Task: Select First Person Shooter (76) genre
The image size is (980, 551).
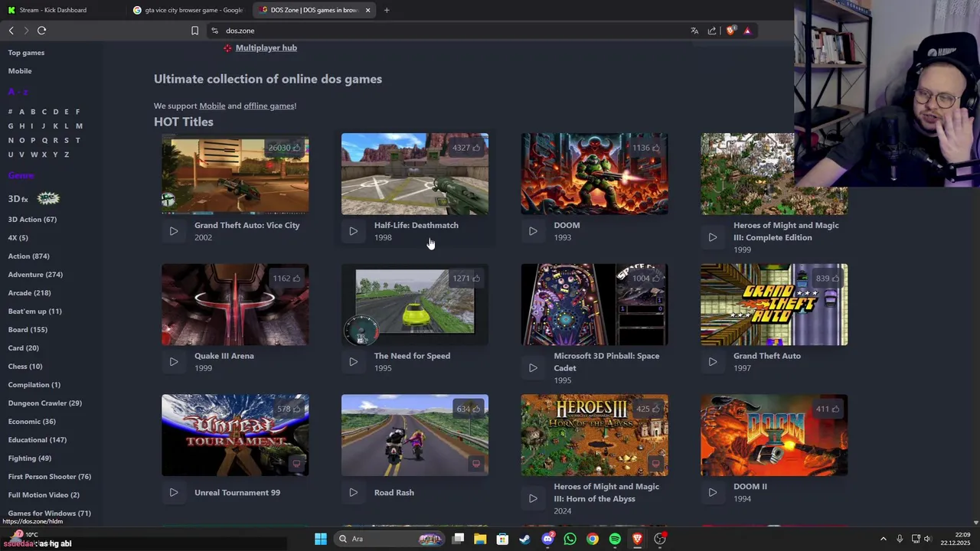Action: [49, 477]
